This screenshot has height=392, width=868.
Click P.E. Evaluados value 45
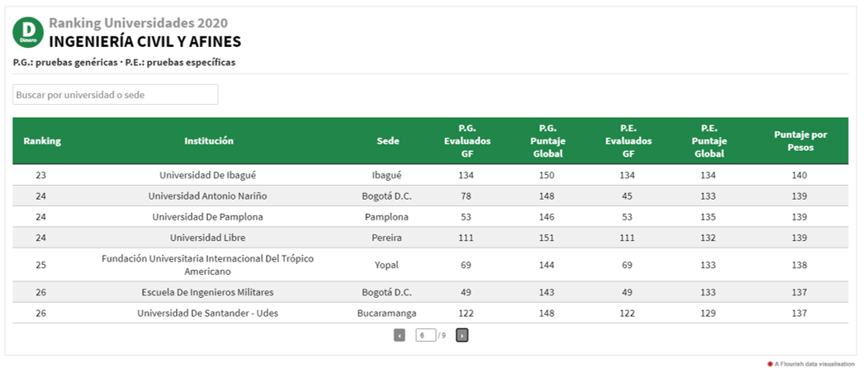[x=627, y=196]
